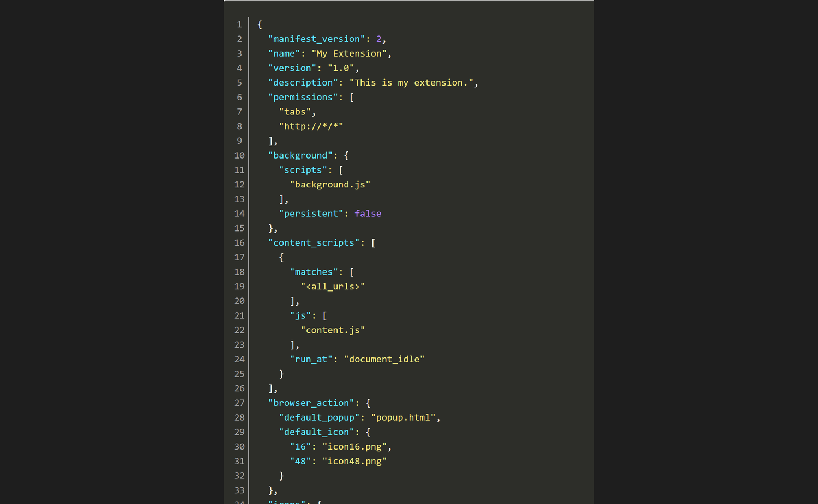Select the "My Extension" string value
This screenshot has width=818, height=504.
pos(349,53)
